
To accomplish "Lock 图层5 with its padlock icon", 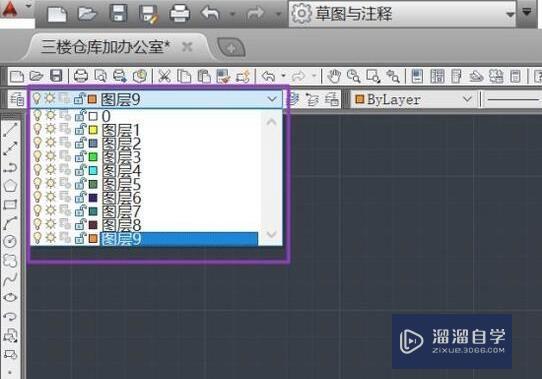I will 80,184.
